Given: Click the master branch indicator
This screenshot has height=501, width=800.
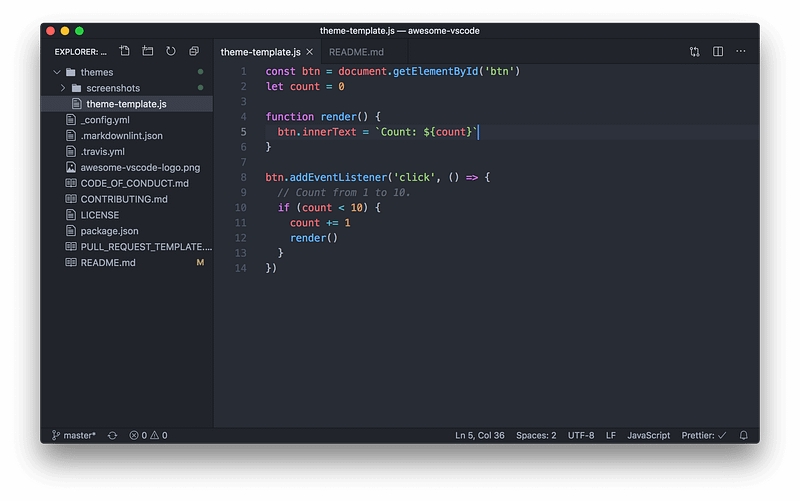Looking at the screenshot, I should [x=74, y=436].
